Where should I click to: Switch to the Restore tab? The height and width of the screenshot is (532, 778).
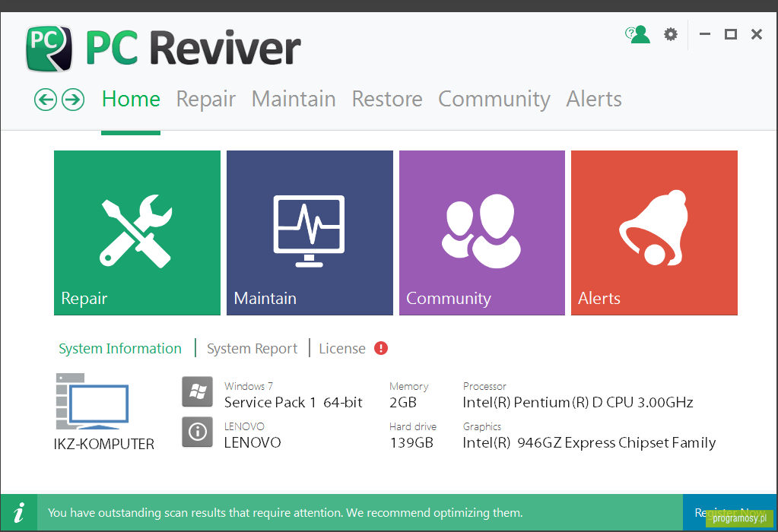point(387,99)
